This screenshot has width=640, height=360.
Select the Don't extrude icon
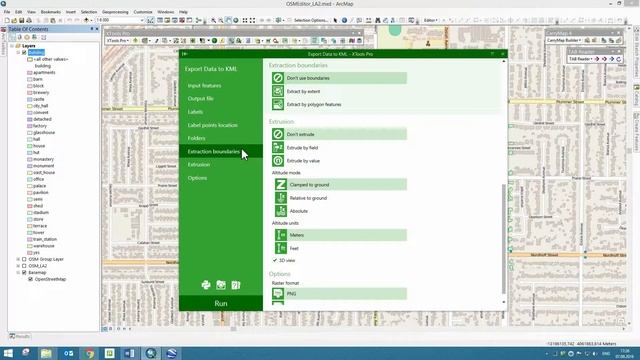278,134
